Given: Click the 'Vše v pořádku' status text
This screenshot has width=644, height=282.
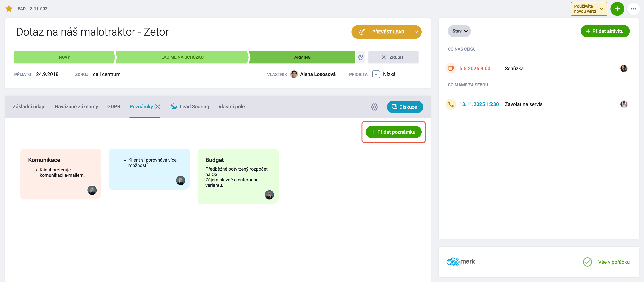Looking at the screenshot, I should point(614,262).
